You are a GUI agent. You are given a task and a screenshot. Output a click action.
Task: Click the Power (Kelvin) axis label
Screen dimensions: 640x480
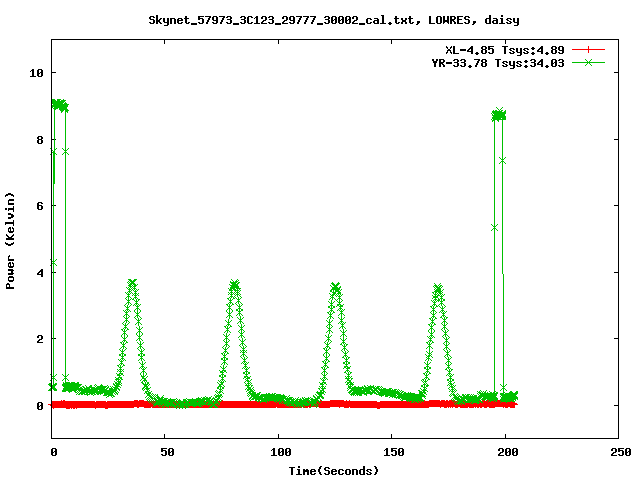tap(10, 241)
